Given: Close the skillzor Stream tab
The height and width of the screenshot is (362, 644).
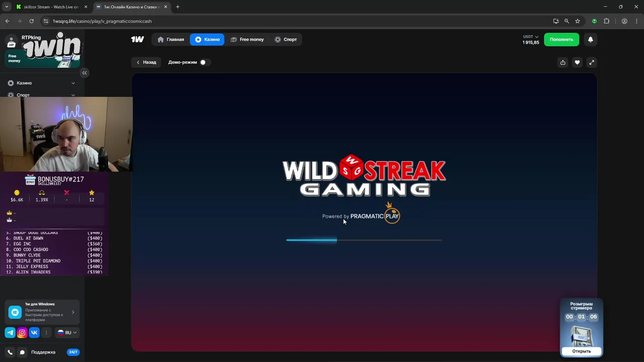Looking at the screenshot, I should click(86, 7).
